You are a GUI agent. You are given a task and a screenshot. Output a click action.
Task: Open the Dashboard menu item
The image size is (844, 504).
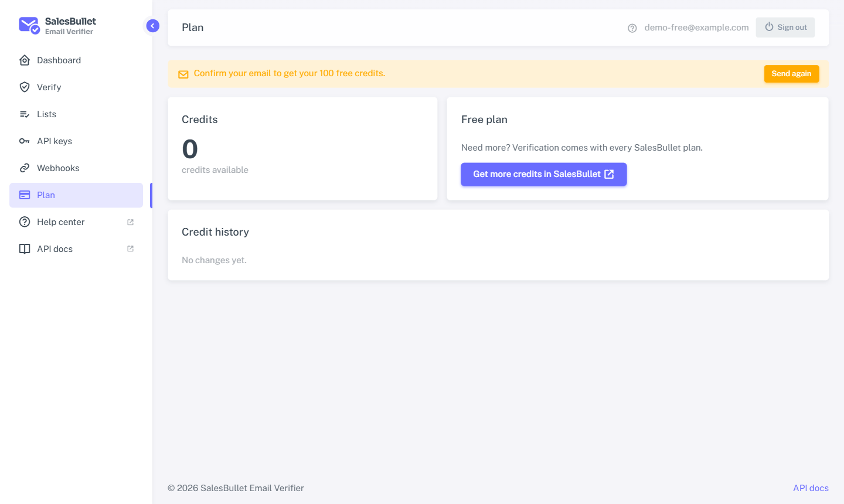pyautogui.click(x=76, y=60)
